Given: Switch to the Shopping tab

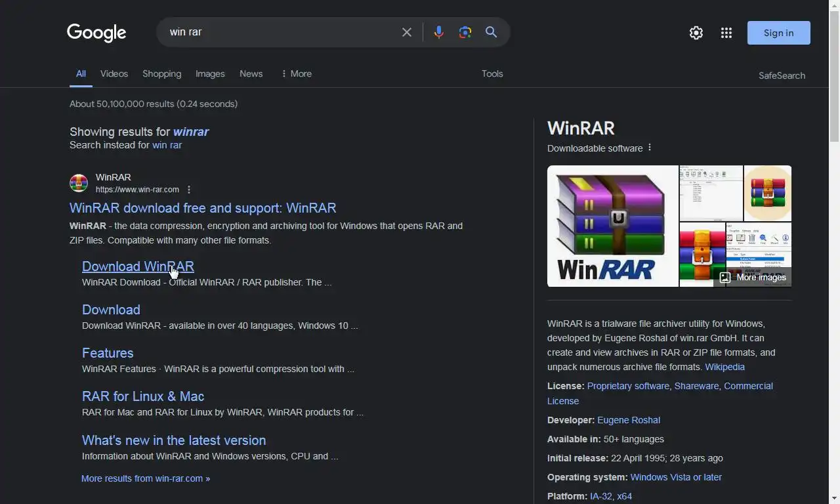Looking at the screenshot, I should (x=161, y=73).
